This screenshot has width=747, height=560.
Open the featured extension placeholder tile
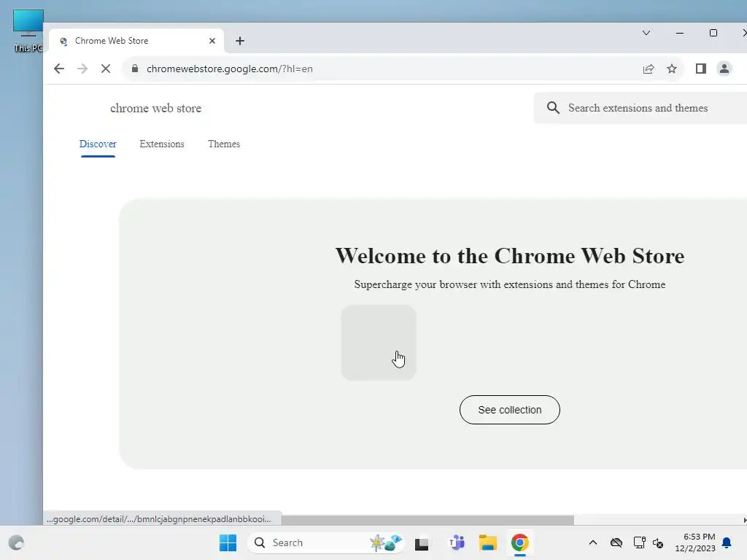pyautogui.click(x=379, y=343)
